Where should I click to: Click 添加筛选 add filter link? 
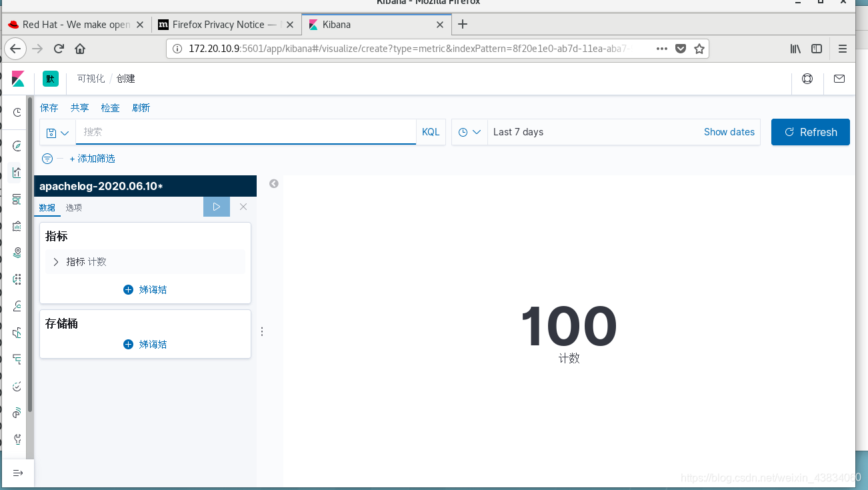92,159
